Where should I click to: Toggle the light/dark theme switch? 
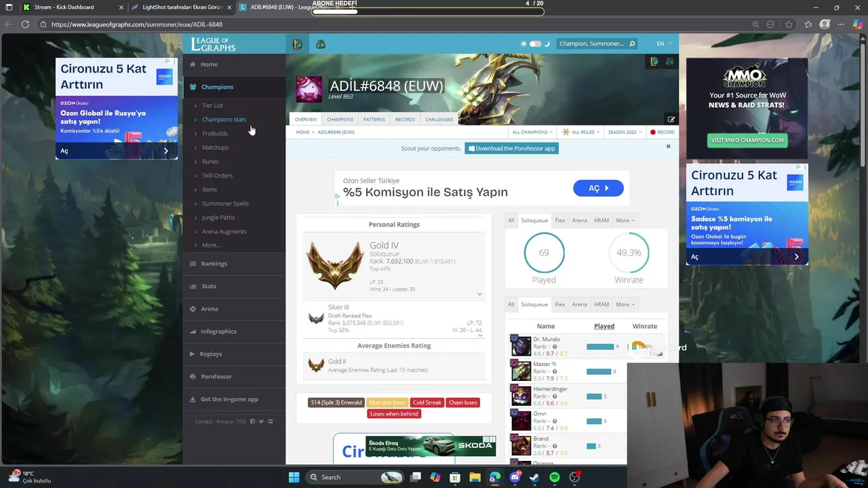535,43
